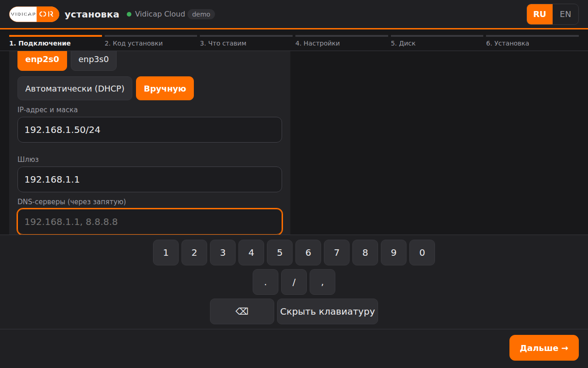Viewport: 588px width, 368px height.
Task: Select the enp2s0 network interface
Action: [x=42, y=59]
